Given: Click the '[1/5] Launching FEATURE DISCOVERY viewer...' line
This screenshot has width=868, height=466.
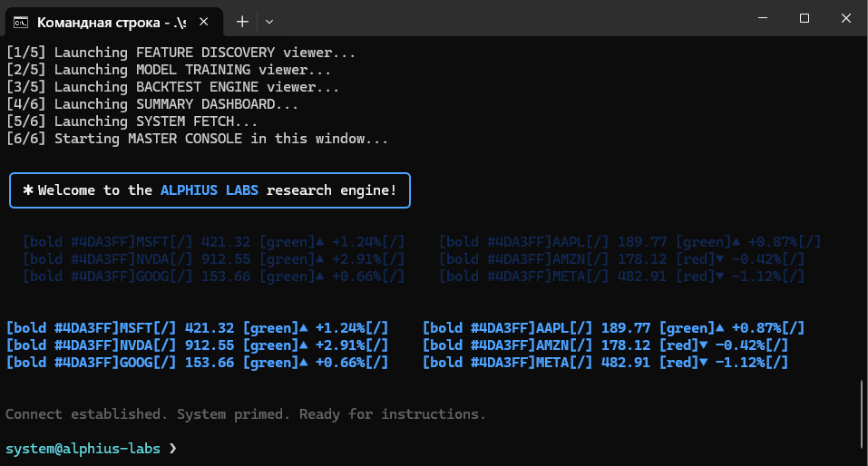Looking at the screenshot, I should [180, 53].
